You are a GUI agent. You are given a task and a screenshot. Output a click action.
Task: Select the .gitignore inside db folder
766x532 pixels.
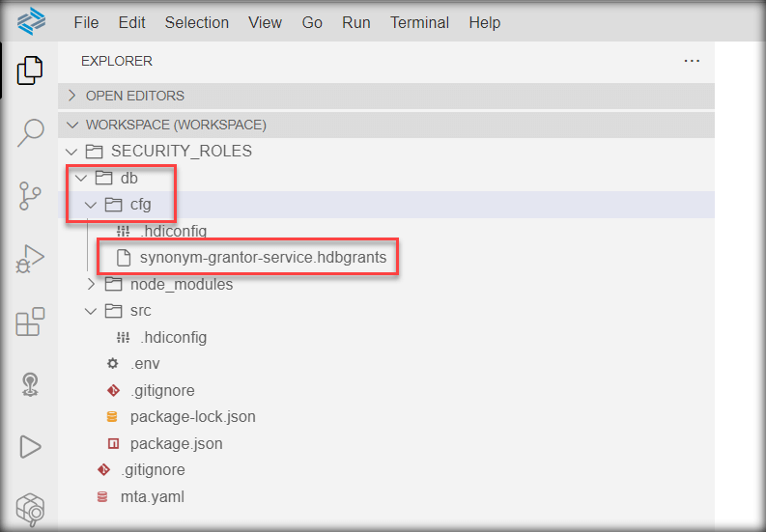click(x=162, y=390)
